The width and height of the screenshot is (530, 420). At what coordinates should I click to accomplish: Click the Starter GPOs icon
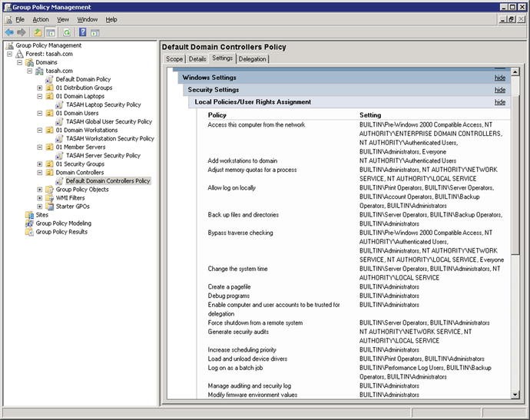[x=49, y=206]
